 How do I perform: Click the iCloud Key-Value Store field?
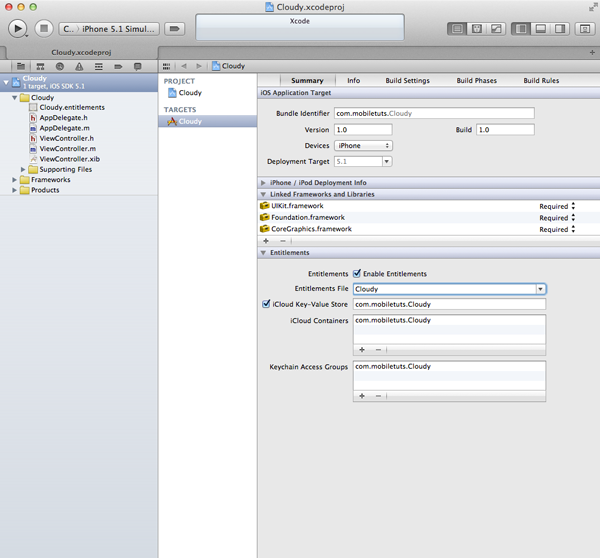(450, 304)
